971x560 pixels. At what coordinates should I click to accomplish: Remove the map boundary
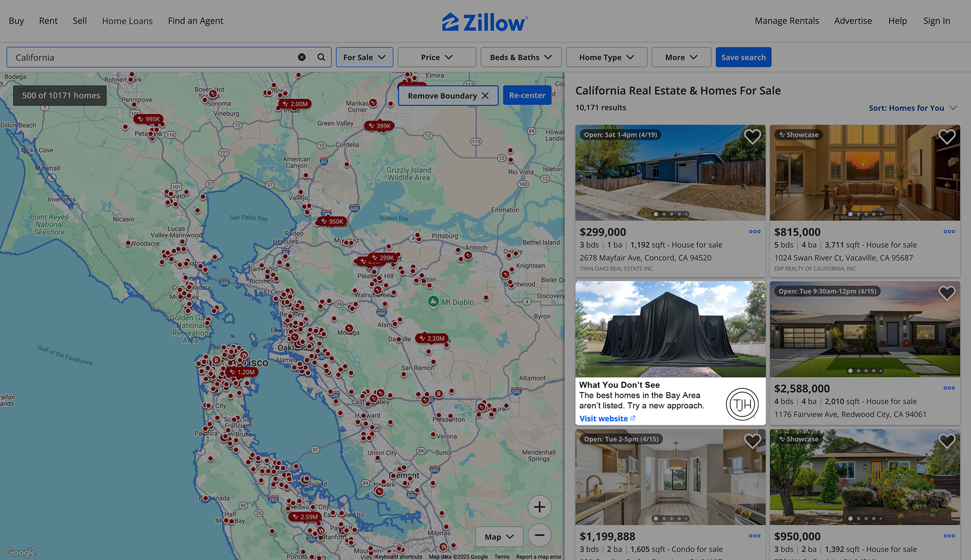point(448,96)
